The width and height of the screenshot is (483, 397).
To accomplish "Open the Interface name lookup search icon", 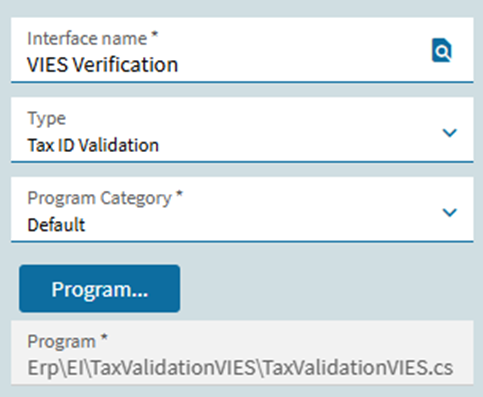I will click(442, 50).
